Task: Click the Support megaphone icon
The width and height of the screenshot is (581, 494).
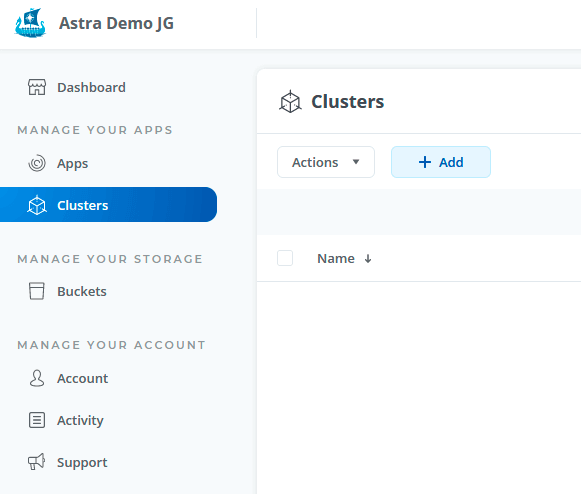Action: (37, 462)
